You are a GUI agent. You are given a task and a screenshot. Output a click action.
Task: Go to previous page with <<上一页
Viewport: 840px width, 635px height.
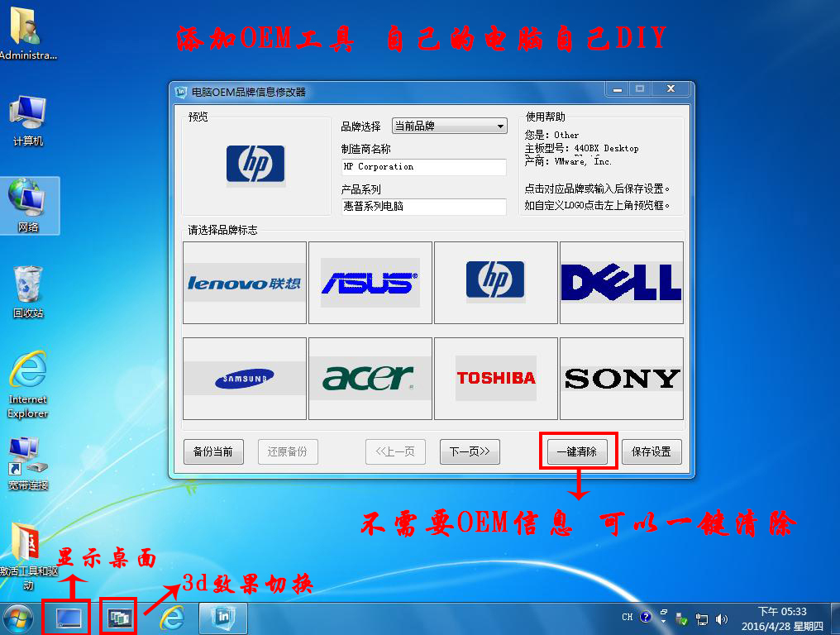395,451
